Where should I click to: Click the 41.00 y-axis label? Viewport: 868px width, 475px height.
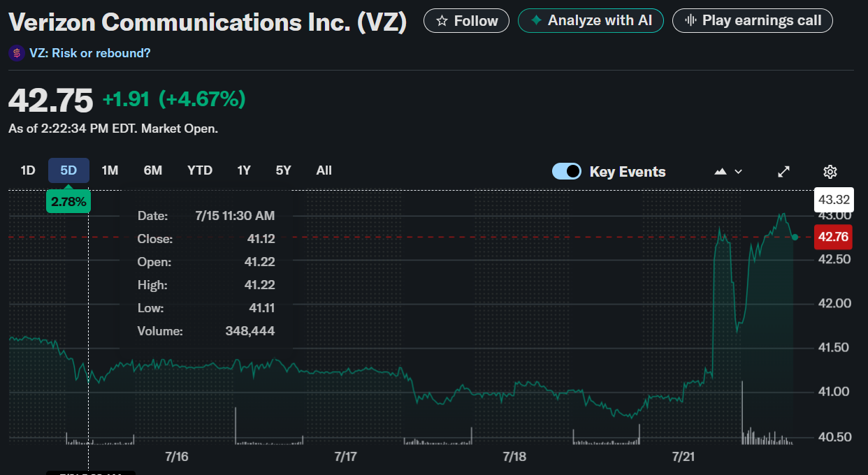tap(833, 392)
